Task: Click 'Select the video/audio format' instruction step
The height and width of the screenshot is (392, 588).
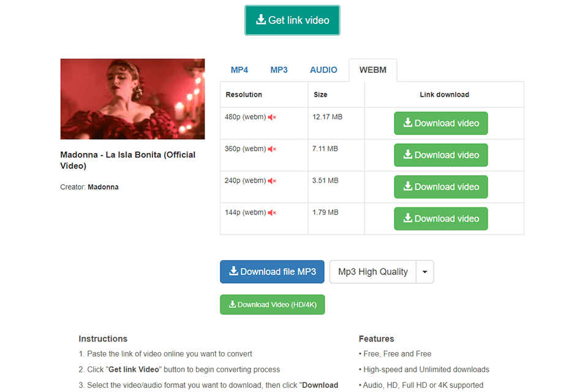Action: 208,385
